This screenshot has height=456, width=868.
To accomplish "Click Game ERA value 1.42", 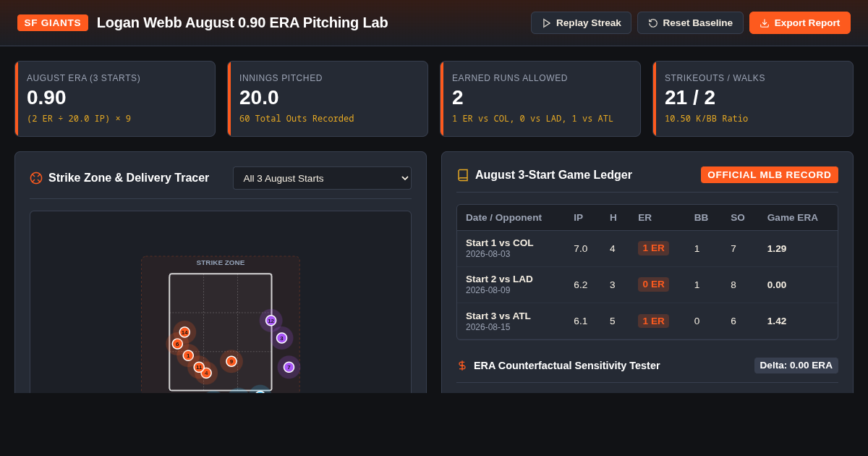I will [777, 321].
